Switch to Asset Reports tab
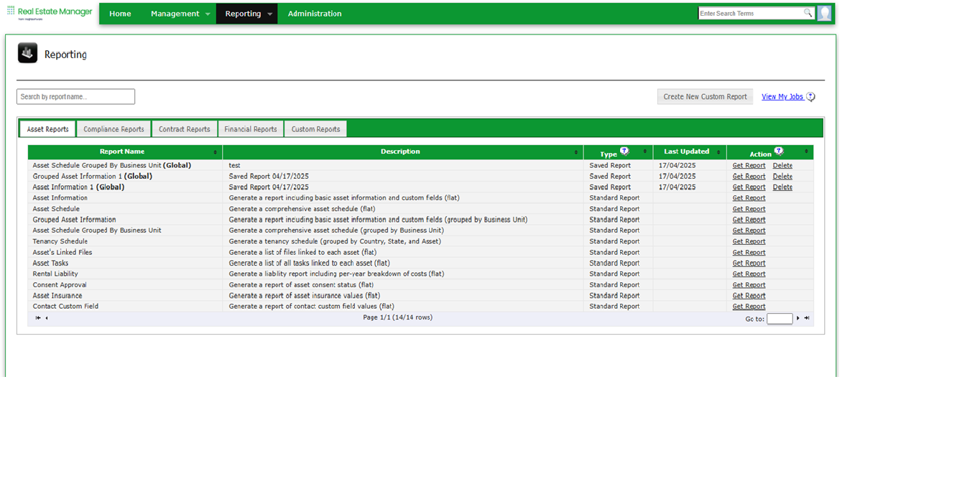The height and width of the screenshot is (494, 980). 47,129
